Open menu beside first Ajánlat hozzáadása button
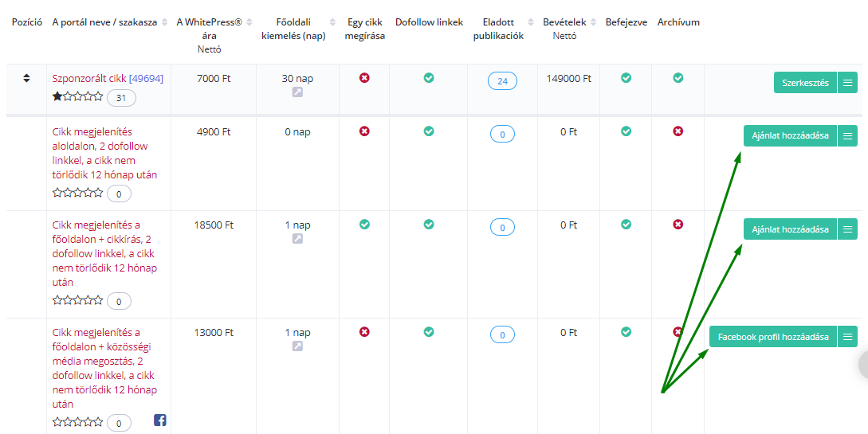This screenshot has height=434, width=868. 847,135
